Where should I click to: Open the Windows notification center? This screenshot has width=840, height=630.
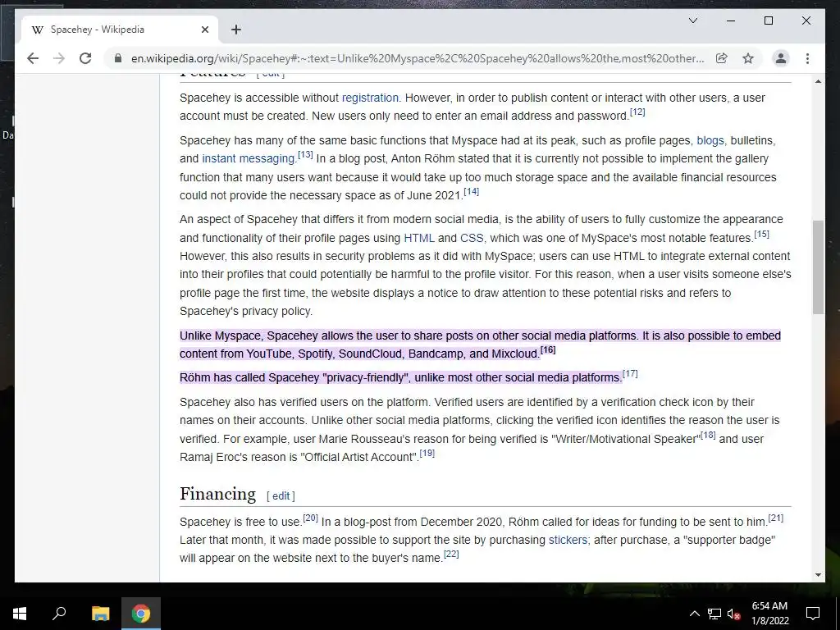coord(813,614)
